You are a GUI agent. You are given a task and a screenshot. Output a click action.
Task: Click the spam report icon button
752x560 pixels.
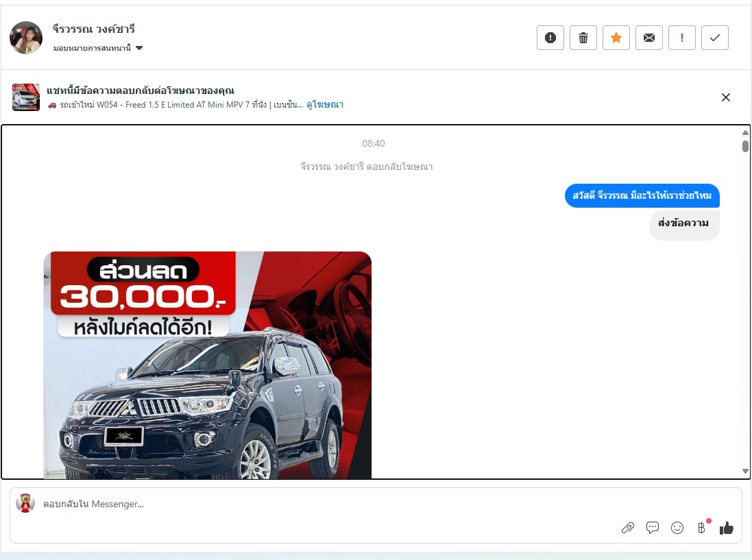tap(550, 38)
